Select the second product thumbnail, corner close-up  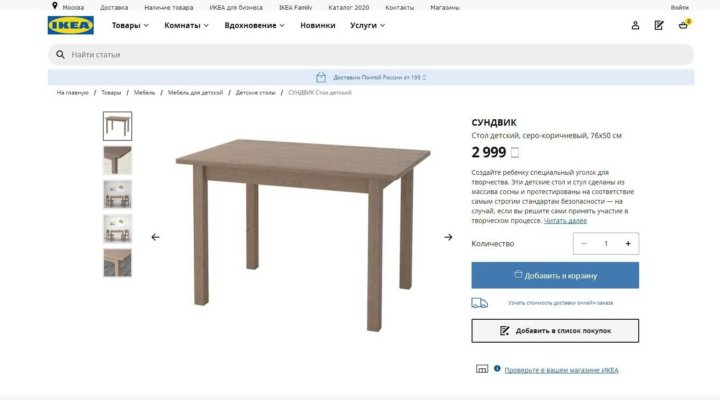(118, 160)
